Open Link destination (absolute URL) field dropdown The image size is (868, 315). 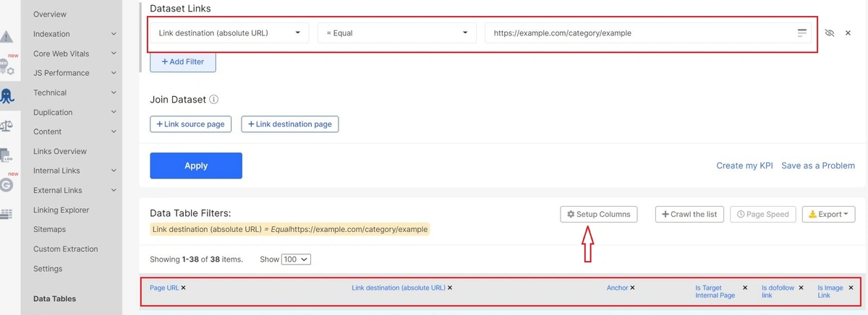(229, 33)
